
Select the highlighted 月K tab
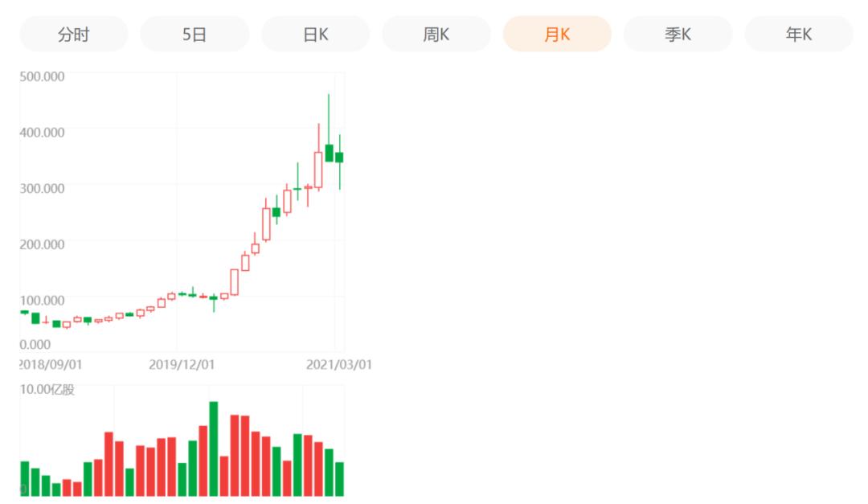point(557,35)
